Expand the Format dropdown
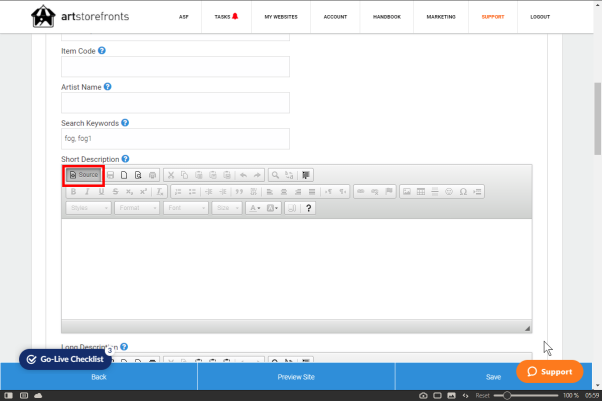602x401 pixels. (x=137, y=208)
